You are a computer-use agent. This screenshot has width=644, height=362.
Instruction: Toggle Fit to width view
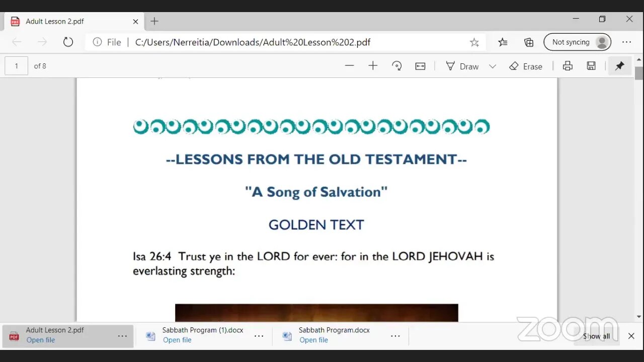420,66
